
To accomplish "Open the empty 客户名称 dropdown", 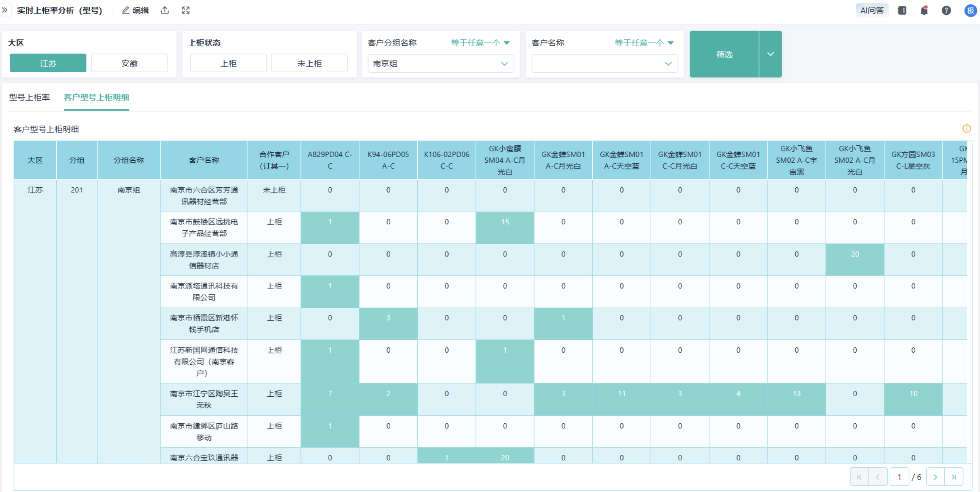I will coord(604,64).
